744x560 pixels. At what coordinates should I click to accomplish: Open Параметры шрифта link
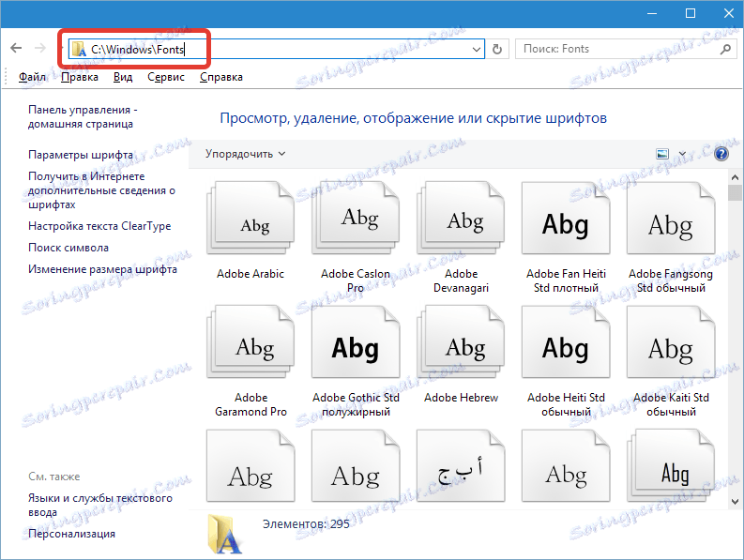tap(81, 155)
